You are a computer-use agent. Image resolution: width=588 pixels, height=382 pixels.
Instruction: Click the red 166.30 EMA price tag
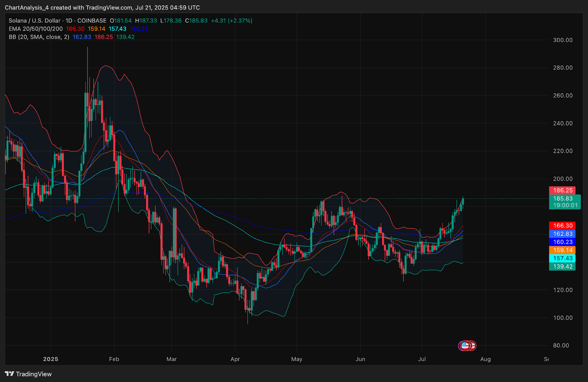point(562,226)
